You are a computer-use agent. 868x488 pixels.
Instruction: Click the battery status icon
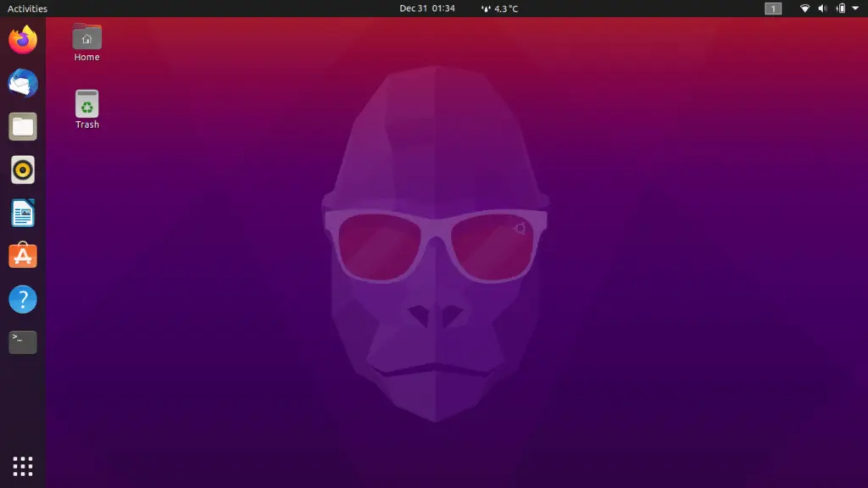coord(841,8)
